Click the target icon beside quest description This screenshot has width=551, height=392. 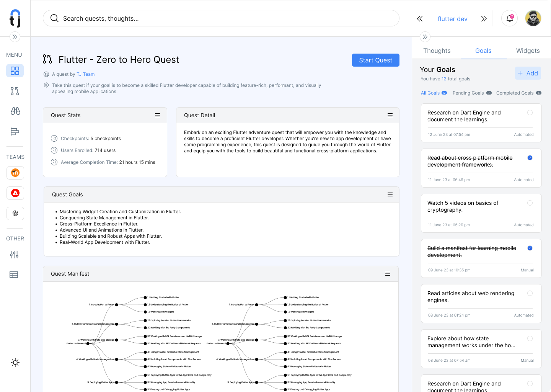click(46, 85)
